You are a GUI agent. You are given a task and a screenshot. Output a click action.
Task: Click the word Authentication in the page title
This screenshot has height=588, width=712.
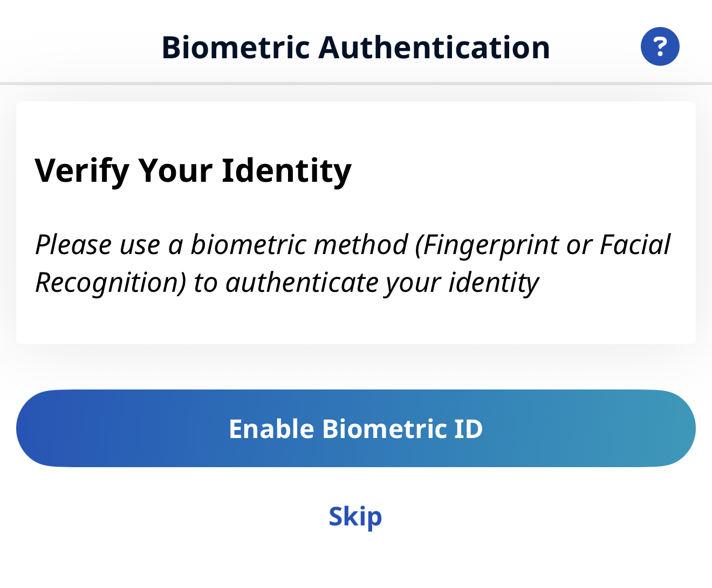tap(434, 47)
